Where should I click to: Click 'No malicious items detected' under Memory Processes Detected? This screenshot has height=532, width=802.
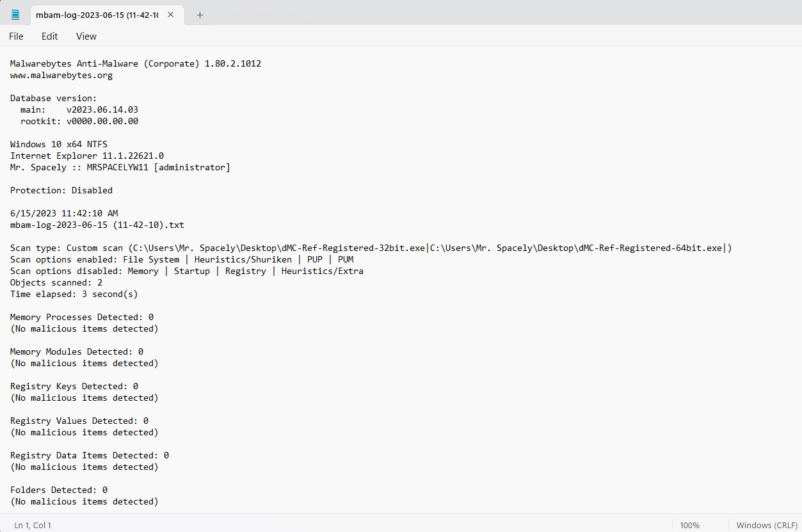pyautogui.click(x=84, y=329)
